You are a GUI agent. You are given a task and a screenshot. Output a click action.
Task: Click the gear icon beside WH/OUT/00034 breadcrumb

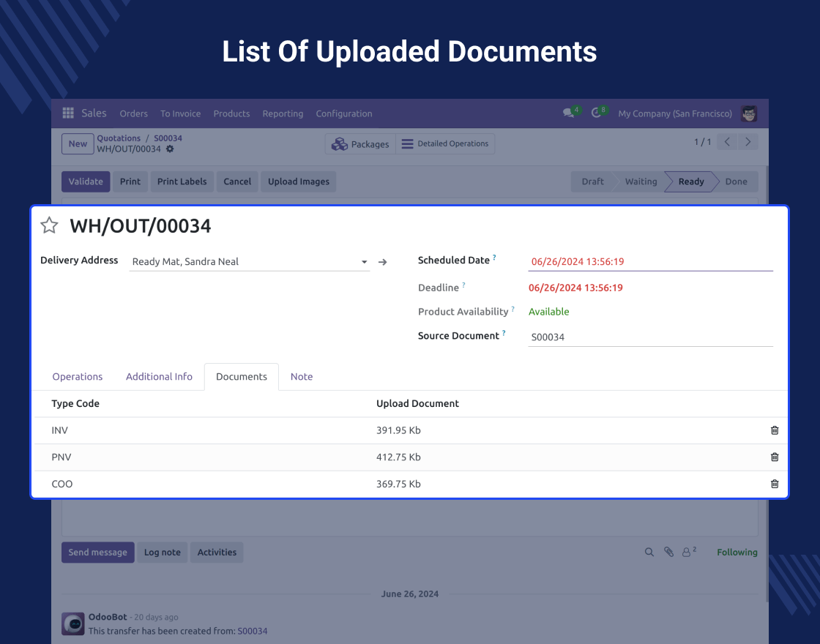(x=170, y=149)
